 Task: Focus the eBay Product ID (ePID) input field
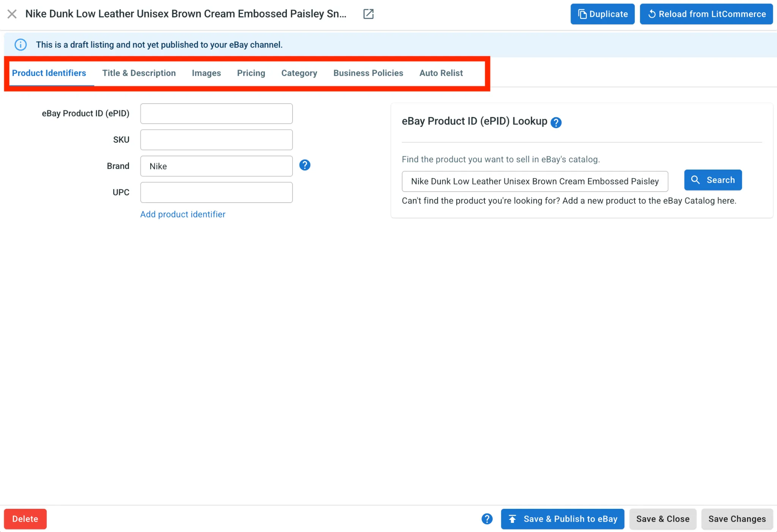pos(216,113)
